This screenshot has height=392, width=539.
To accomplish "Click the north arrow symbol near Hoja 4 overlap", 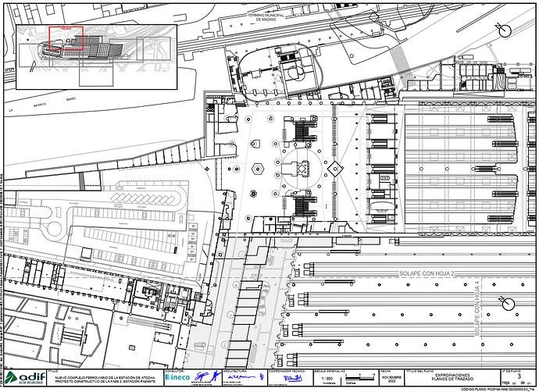I will tap(506, 303).
